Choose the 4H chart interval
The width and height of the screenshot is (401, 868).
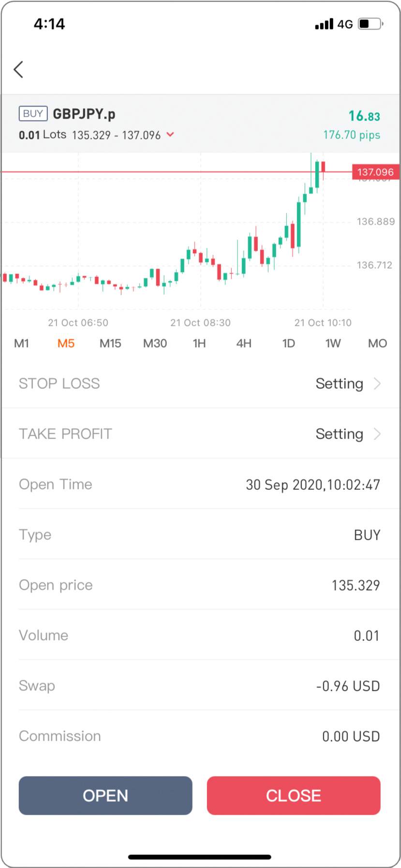tap(244, 343)
